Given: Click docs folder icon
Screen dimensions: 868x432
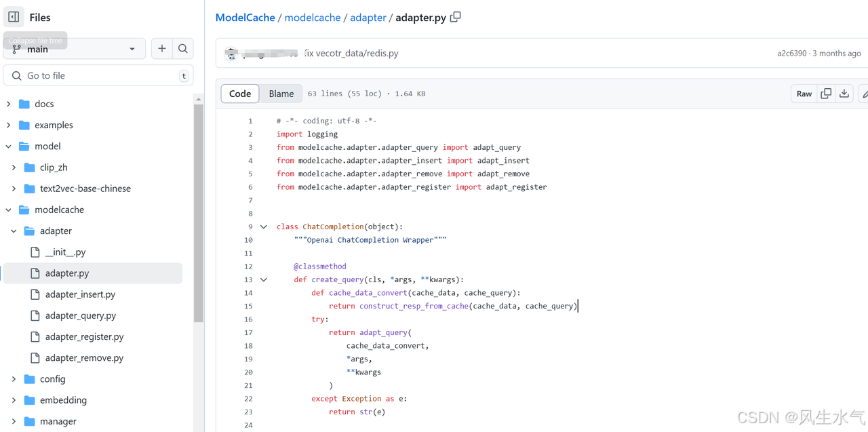Looking at the screenshot, I should tap(24, 104).
